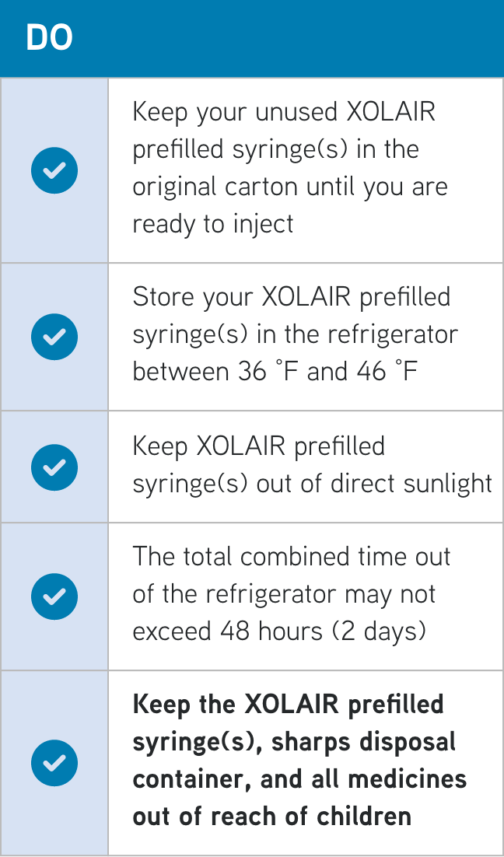504x857 pixels.
Task: Select the bold 'out of reach of children' line
Action: coord(271,817)
